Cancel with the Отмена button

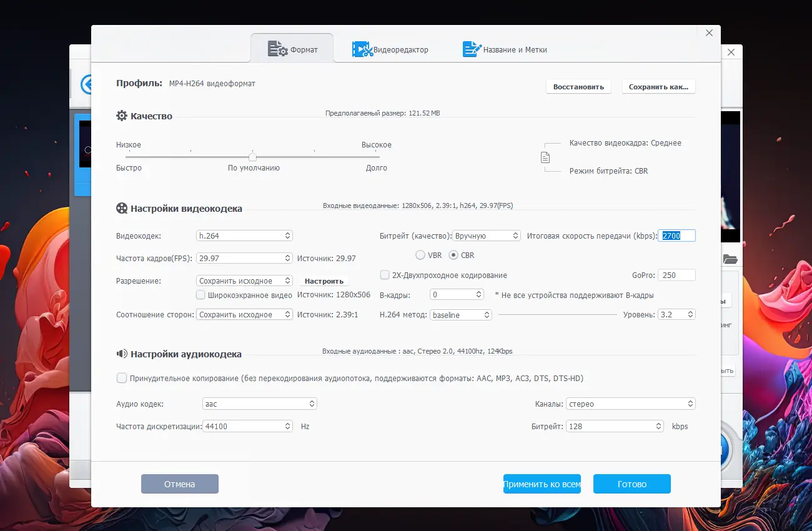coord(180,484)
